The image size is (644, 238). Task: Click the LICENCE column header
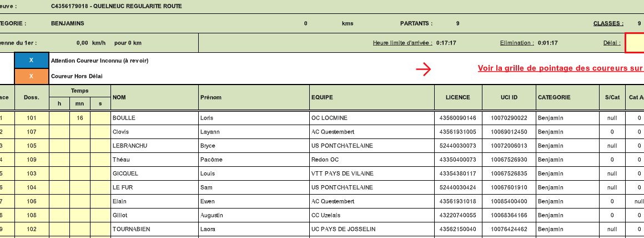tap(458, 97)
